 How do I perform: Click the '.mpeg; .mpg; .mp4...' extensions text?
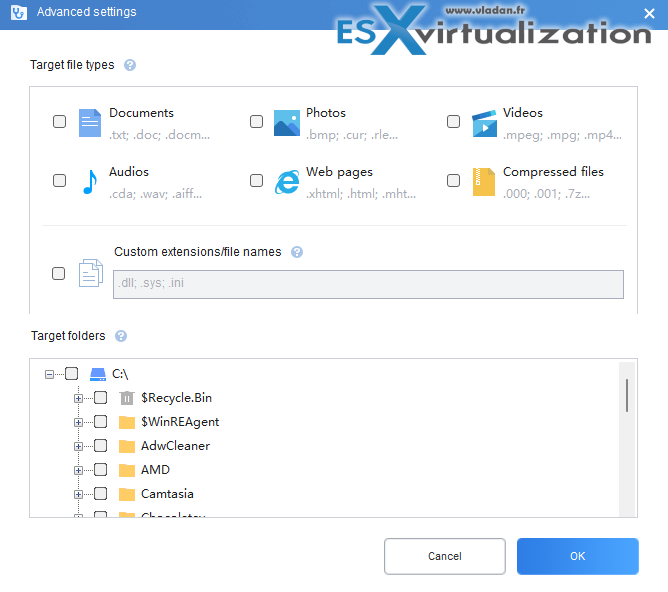[x=562, y=135]
